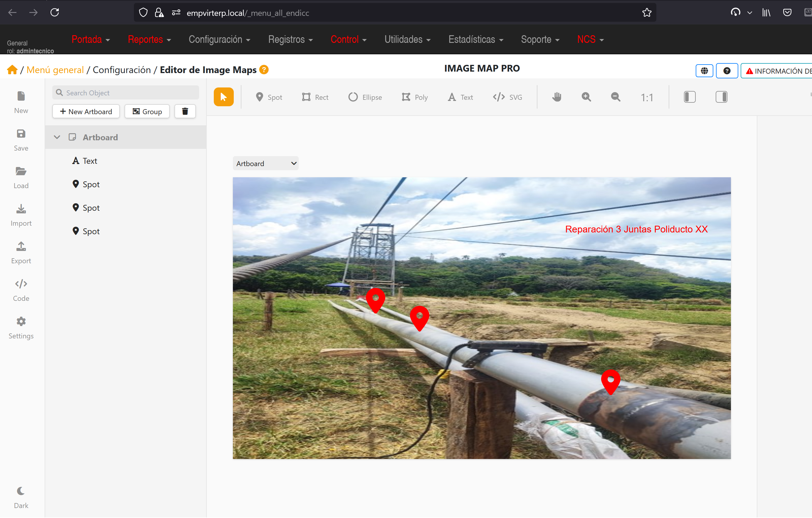The height and width of the screenshot is (518, 812).
Task: Click the zoom in magnifier
Action: [586, 97]
